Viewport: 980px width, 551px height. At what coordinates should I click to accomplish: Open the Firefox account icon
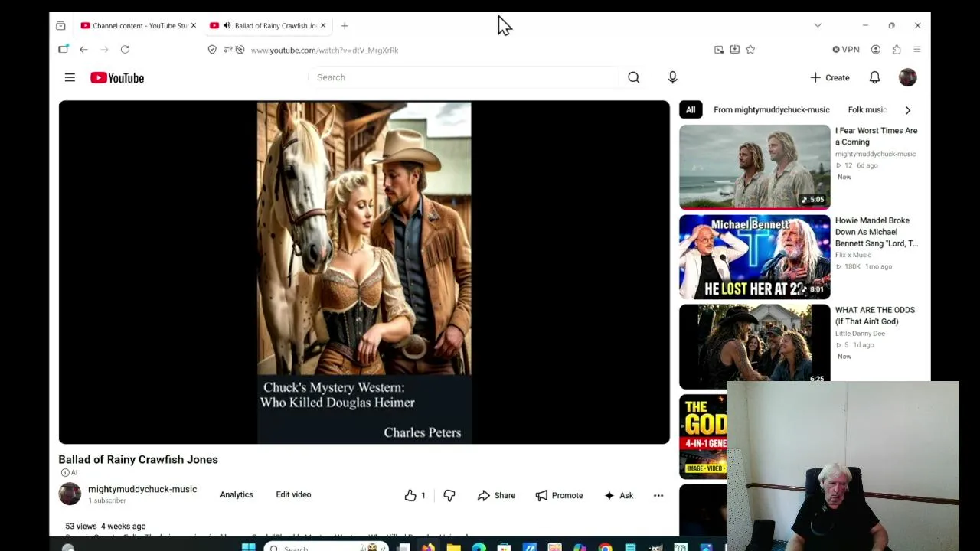pos(876,50)
